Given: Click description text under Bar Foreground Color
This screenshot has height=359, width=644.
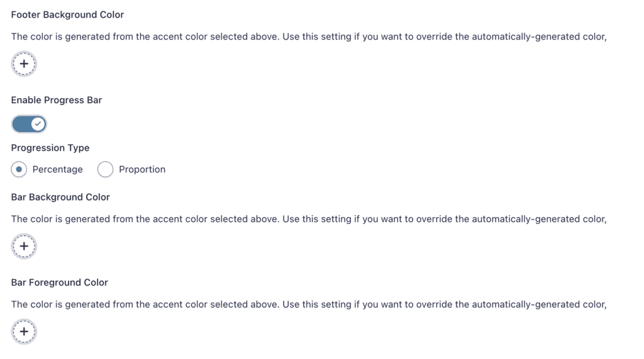Looking at the screenshot, I should point(309,304).
